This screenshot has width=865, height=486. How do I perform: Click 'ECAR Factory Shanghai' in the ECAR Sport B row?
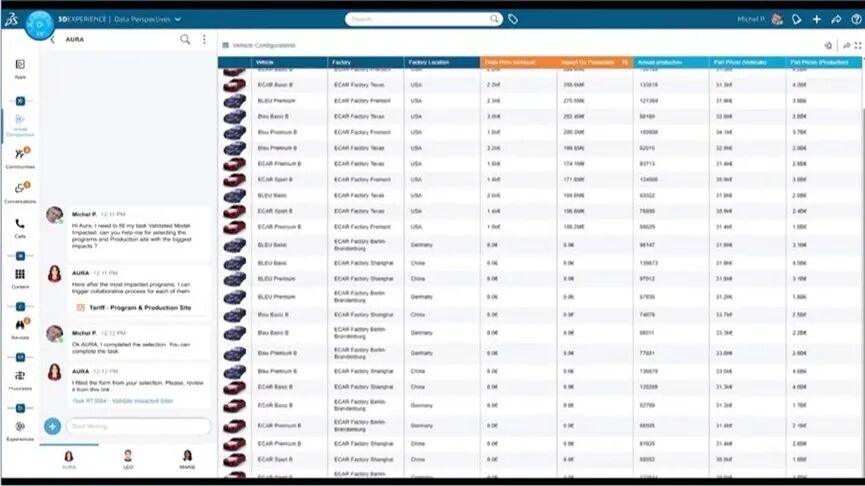point(364,460)
